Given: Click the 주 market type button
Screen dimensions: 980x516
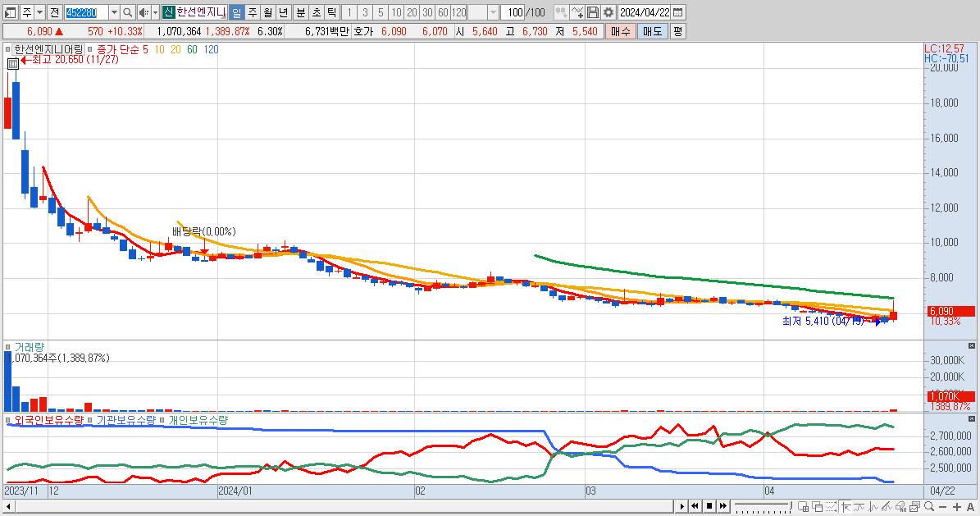Looking at the screenshot, I should (27, 11).
